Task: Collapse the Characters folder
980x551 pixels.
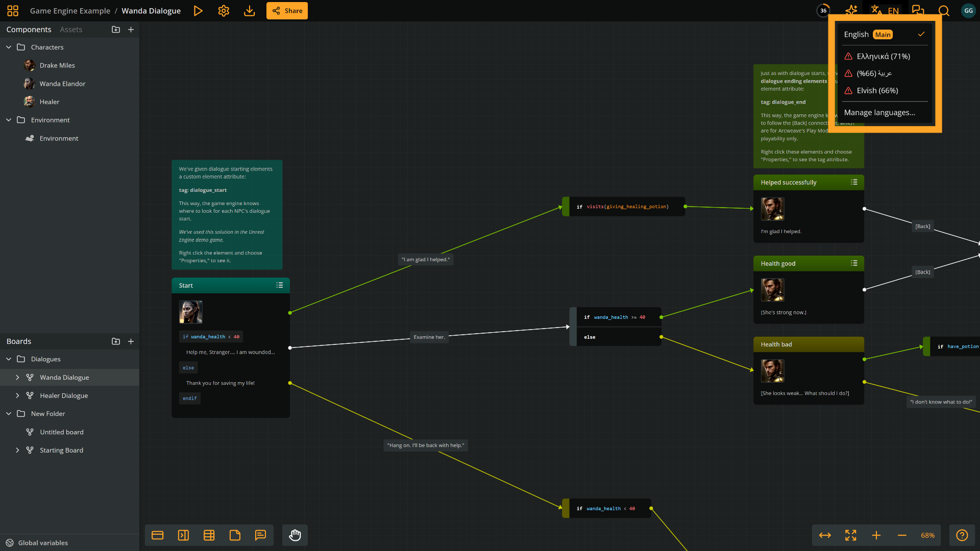Action: [x=9, y=47]
